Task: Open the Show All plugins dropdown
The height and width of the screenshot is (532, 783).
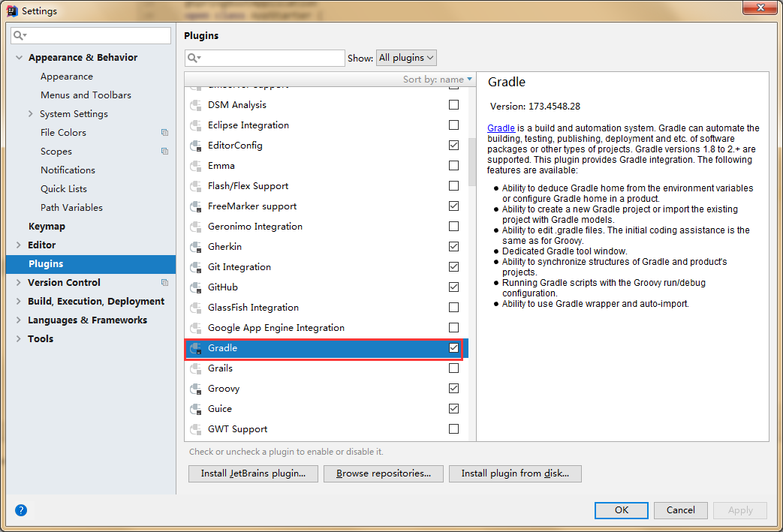Action: (406, 58)
